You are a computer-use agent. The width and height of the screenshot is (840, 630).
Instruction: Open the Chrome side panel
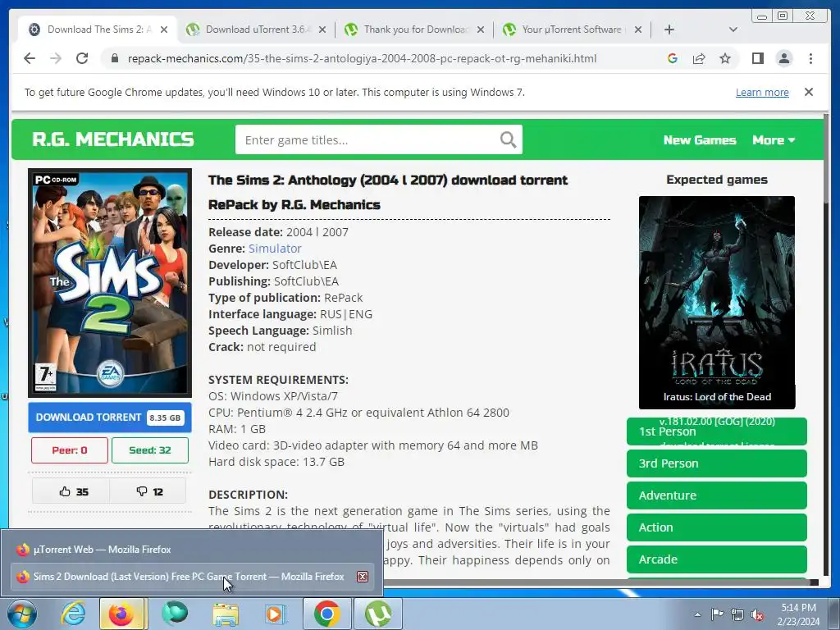tap(757, 58)
